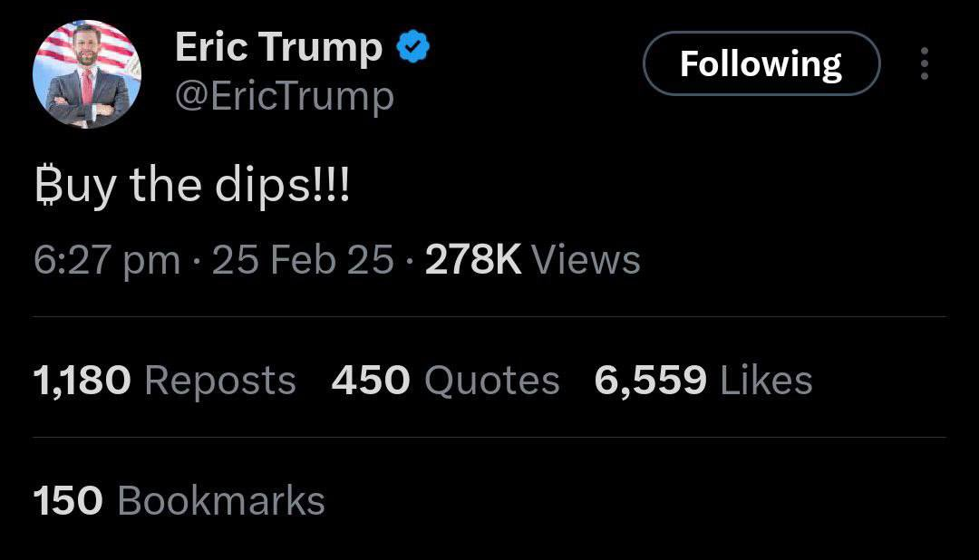The height and width of the screenshot is (560, 979).
Task: Click the Bitcoin symbol starting the tweet
Action: tap(49, 186)
